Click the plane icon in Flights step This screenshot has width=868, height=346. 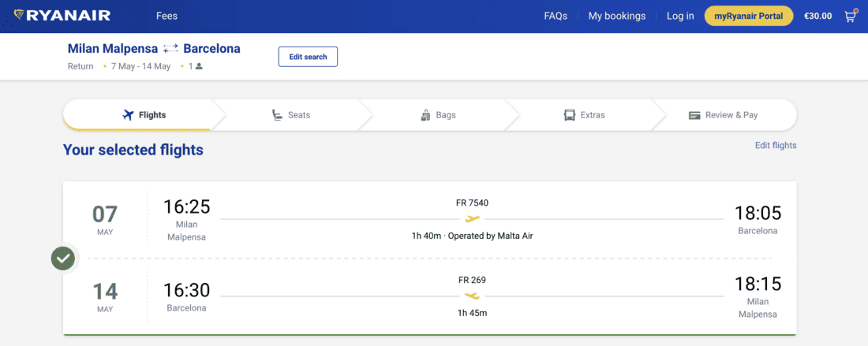pos(129,115)
